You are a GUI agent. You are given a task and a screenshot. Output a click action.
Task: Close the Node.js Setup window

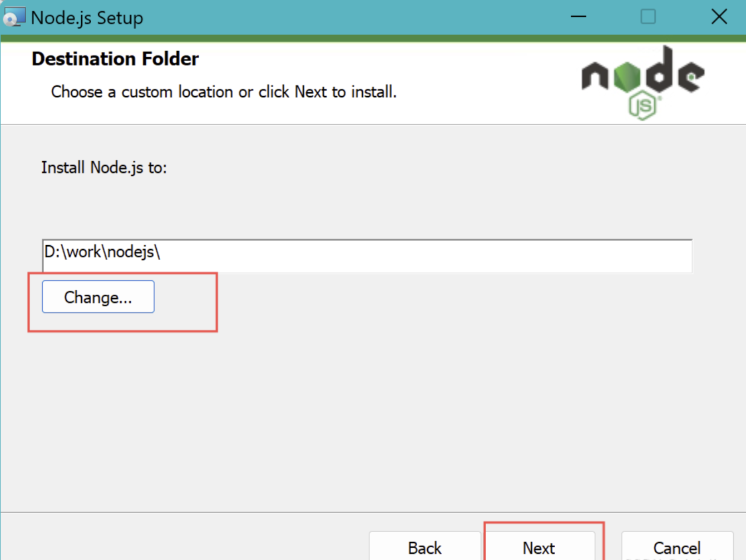(x=719, y=17)
